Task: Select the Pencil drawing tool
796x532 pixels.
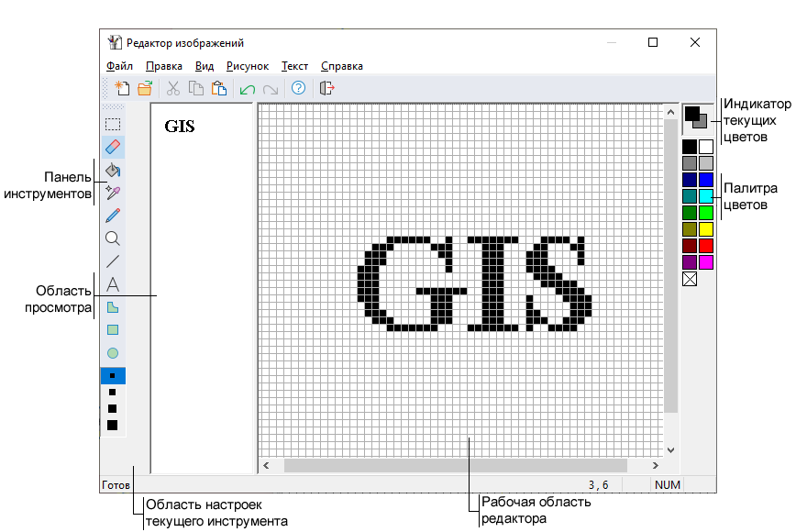Action: click(113, 216)
